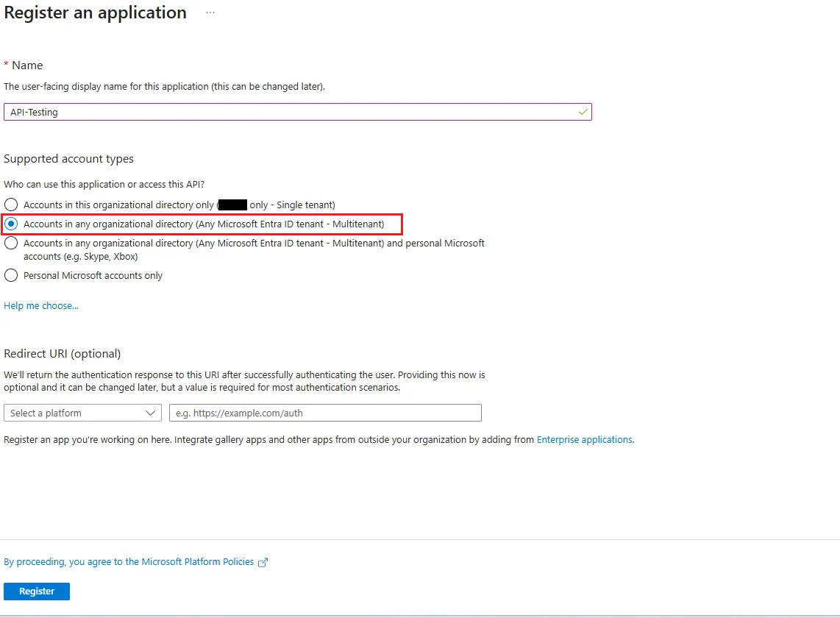The height and width of the screenshot is (618, 840).
Task: Click the redirect URI example input field
Action: (x=324, y=413)
